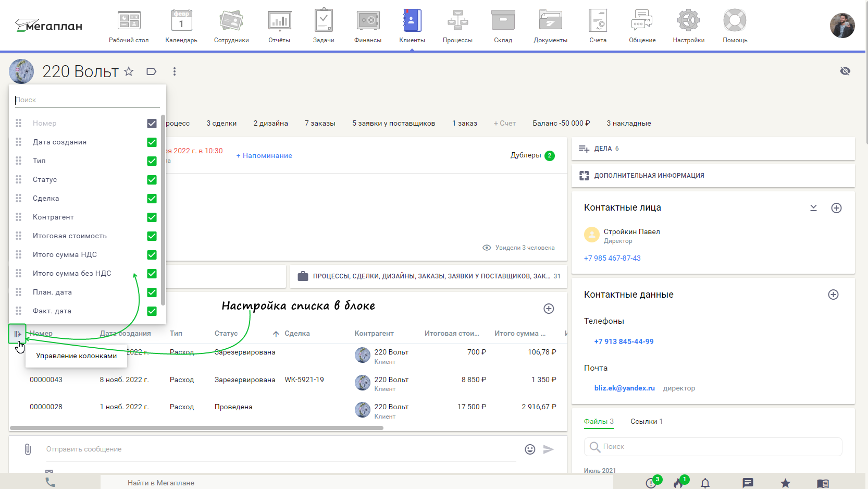The height and width of the screenshot is (489, 868).
Task: Open the Календарь module
Action: 181,26
